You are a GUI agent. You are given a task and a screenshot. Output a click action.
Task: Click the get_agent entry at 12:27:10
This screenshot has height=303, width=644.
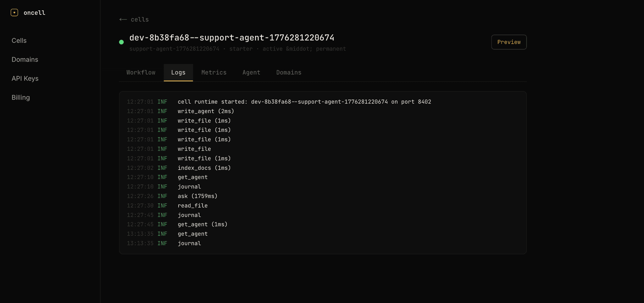[193, 177]
